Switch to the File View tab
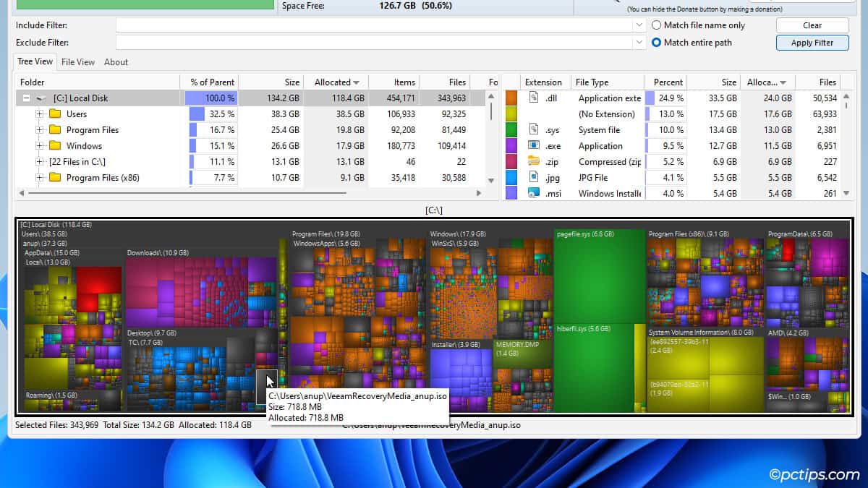 tap(77, 62)
